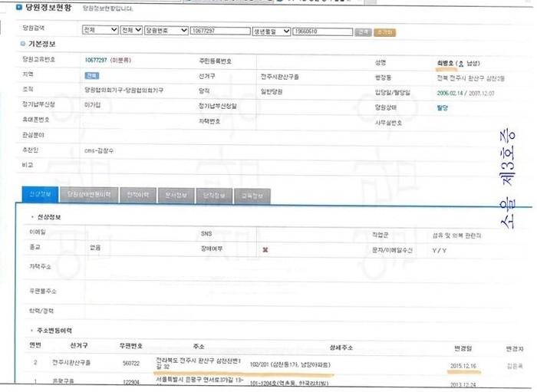This screenshot has height=392, width=537.
Task: Switch to the 당원상태변동이력 tab
Action: point(89,195)
